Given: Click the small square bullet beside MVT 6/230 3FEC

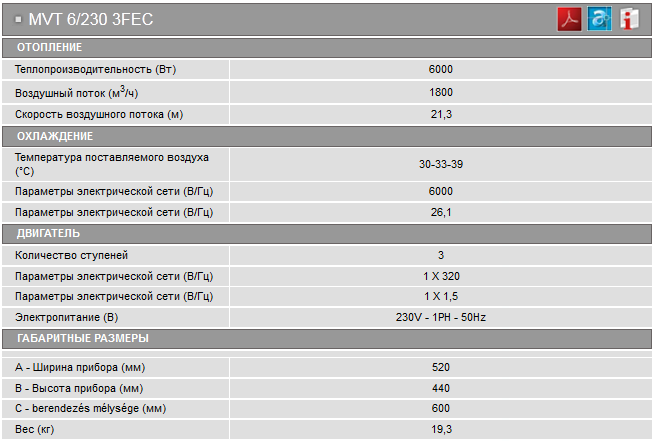Looking at the screenshot, I should tap(18, 19).
